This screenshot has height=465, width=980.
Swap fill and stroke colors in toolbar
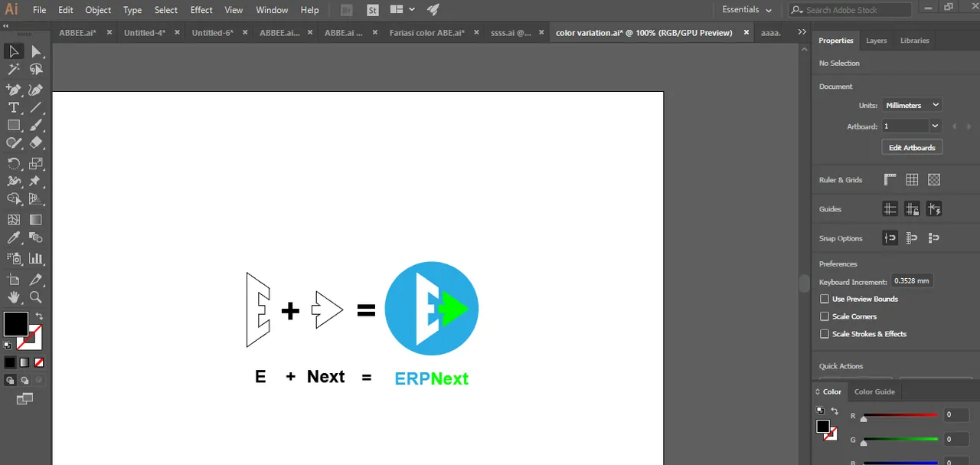38,316
